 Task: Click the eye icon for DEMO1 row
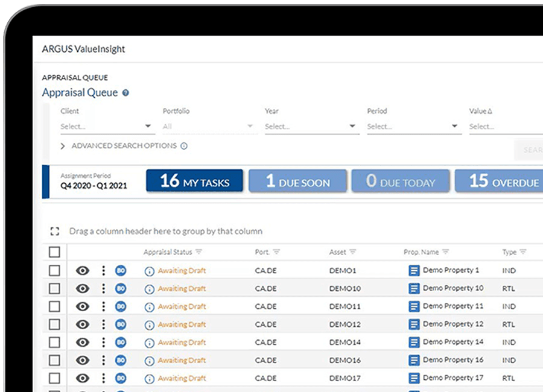[x=82, y=271]
